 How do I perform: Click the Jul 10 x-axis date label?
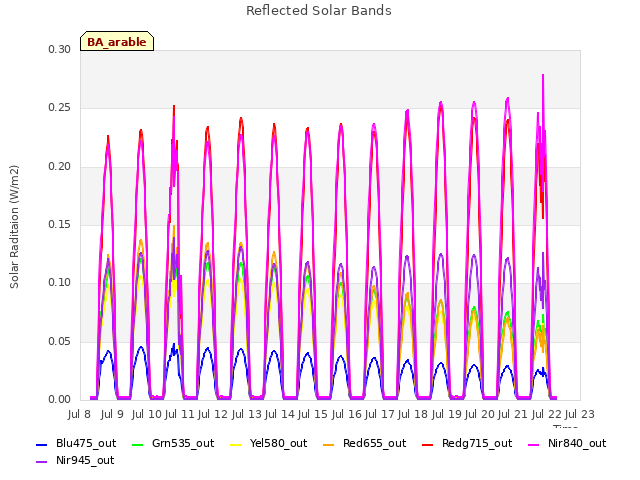(x=147, y=414)
